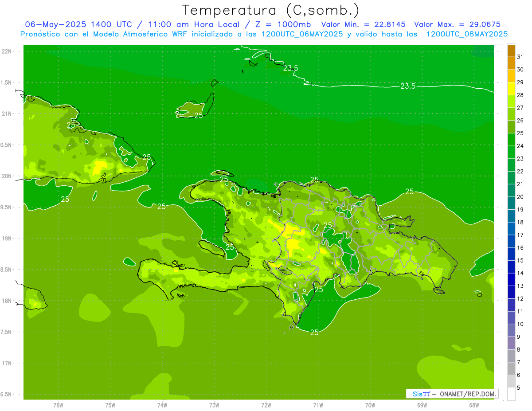Select the "06-May-2025 1400 UTC" date text
Screen dimensions: 532x411
point(78,24)
